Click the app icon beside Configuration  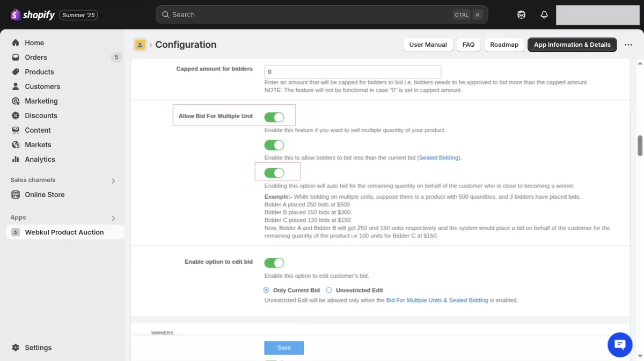[140, 45]
